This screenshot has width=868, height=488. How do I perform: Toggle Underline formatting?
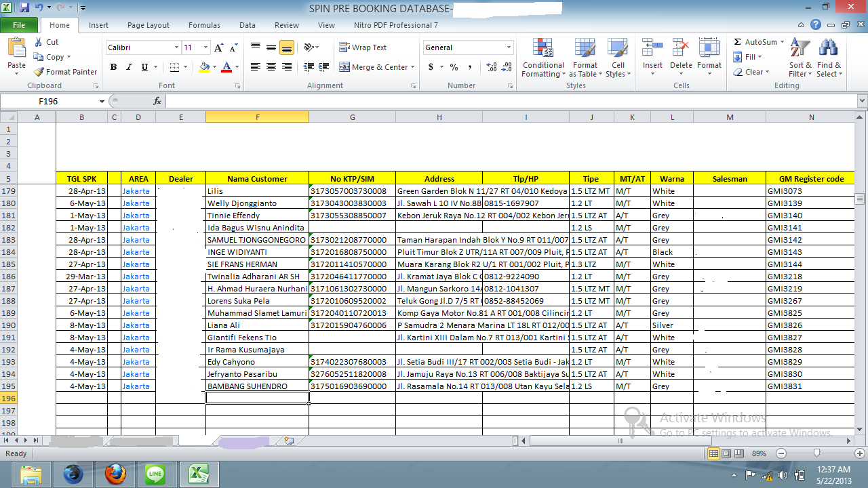[x=144, y=67]
